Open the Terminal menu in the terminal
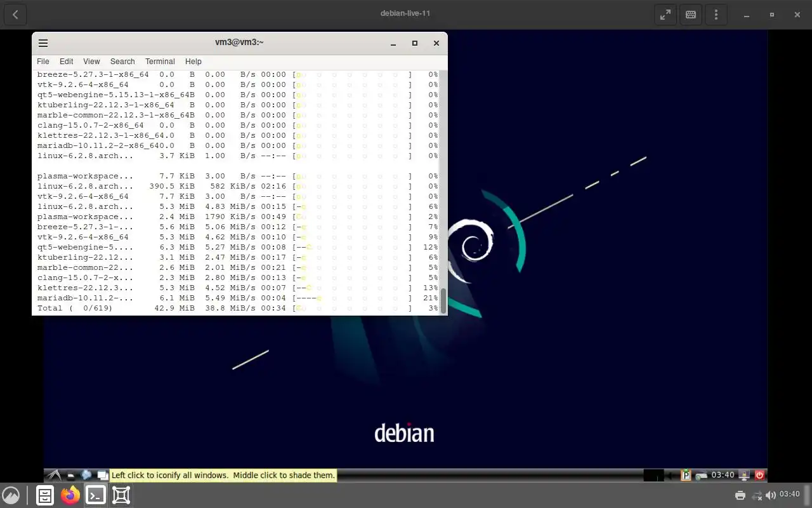812x508 pixels. pyautogui.click(x=160, y=62)
